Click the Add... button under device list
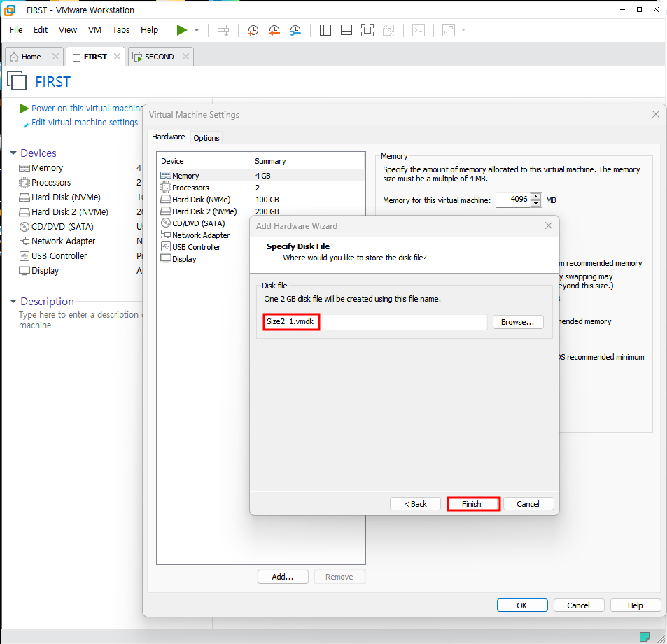The height and width of the screenshot is (644, 667). [283, 577]
